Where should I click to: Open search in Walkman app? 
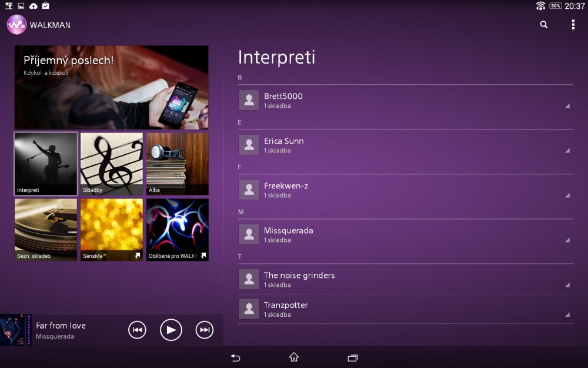[x=543, y=25]
